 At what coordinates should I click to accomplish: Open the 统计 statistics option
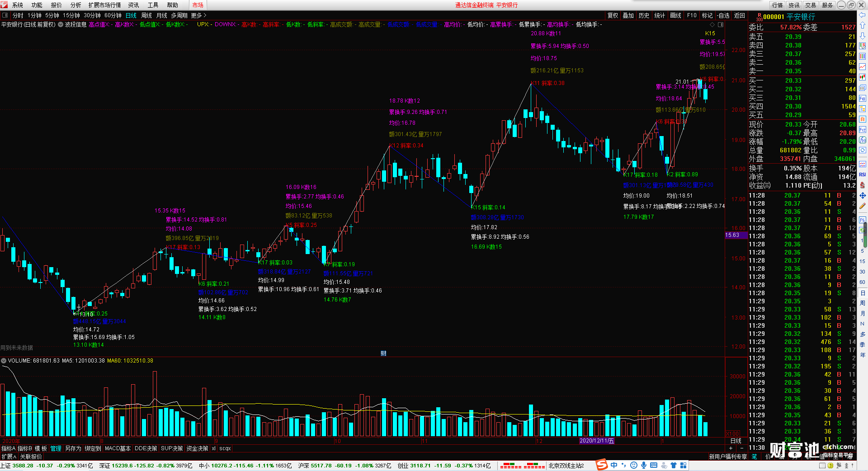pyautogui.click(x=660, y=15)
